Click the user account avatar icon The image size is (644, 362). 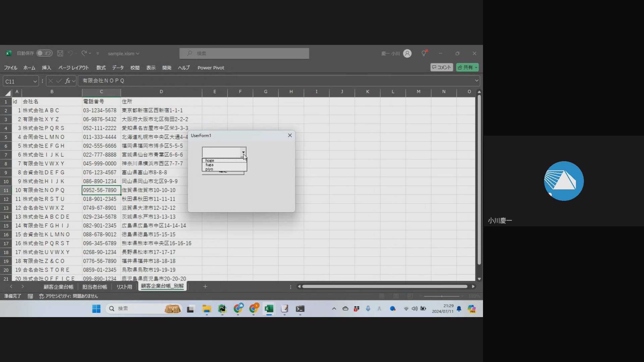[407, 53]
